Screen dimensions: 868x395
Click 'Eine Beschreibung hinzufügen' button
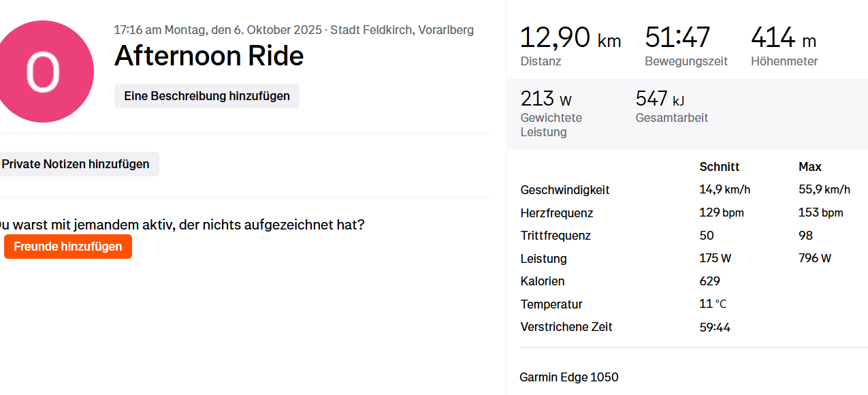pos(207,96)
